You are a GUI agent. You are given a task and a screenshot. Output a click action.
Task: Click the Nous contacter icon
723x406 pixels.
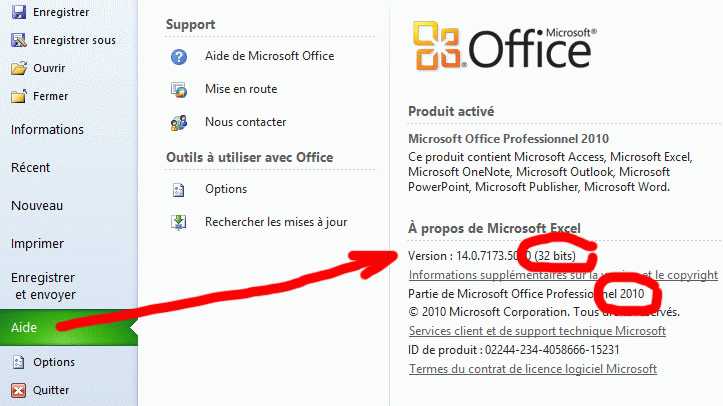(179, 122)
